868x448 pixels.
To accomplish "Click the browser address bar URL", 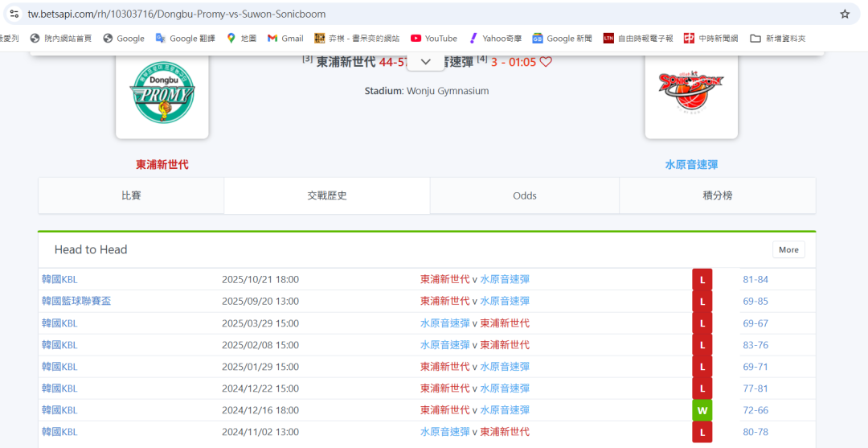I will [x=177, y=14].
